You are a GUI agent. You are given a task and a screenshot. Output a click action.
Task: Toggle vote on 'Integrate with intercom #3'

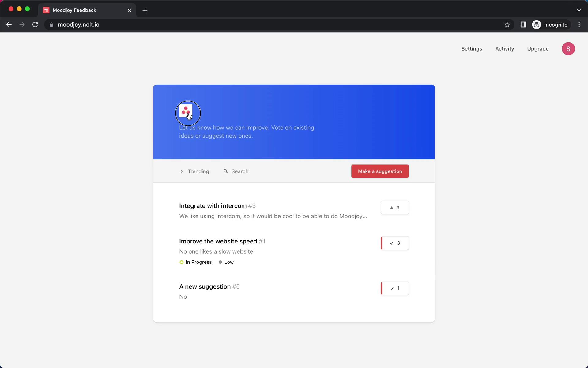pyautogui.click(x=394, y=207)
